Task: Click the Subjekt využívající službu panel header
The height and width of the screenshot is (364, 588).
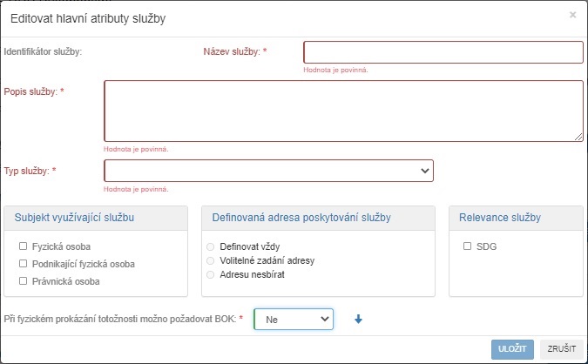Action: (x=72, y=217)
